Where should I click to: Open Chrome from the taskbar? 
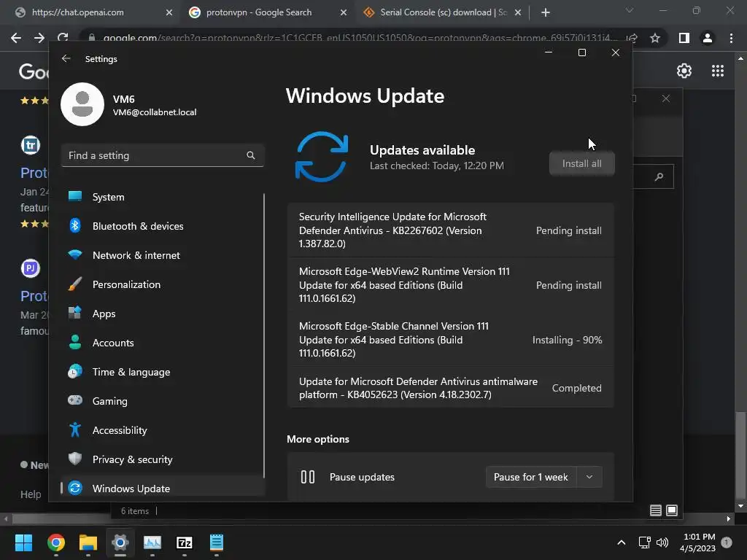[x=56, y=542]
